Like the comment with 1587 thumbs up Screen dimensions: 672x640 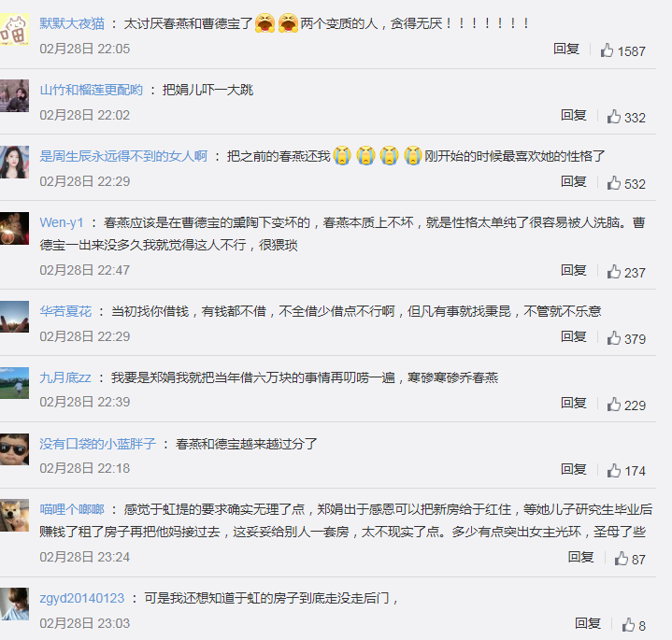(x=607, y=50)
